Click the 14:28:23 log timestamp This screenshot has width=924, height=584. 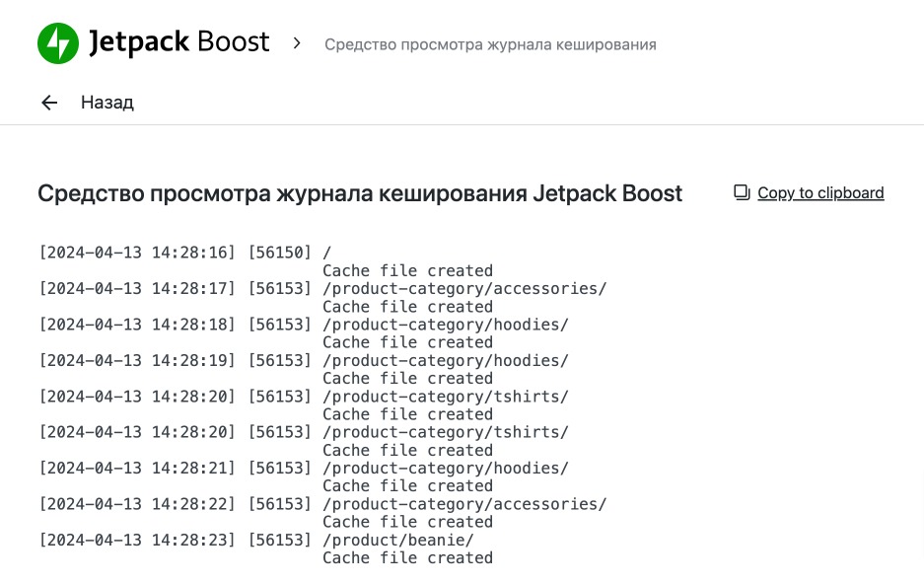(137, 540)
